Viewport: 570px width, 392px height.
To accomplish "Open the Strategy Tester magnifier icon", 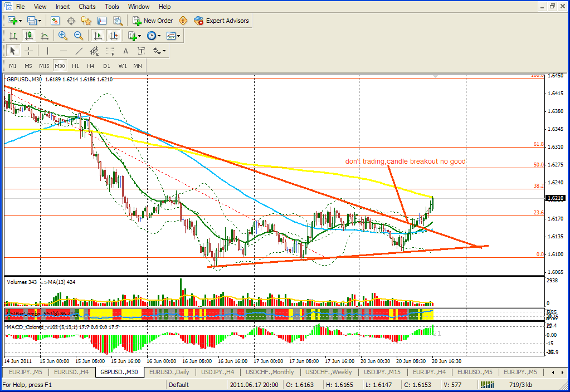I will click(x=118, y=21).
